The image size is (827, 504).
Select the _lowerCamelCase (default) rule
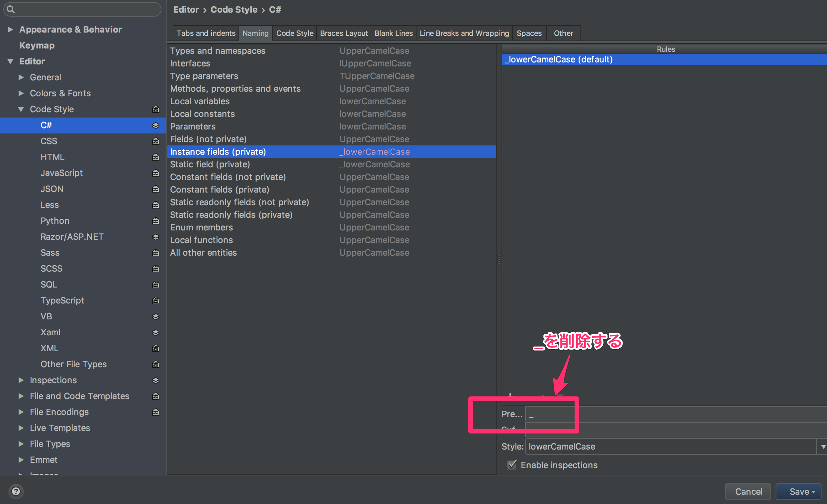click(664, 59)
